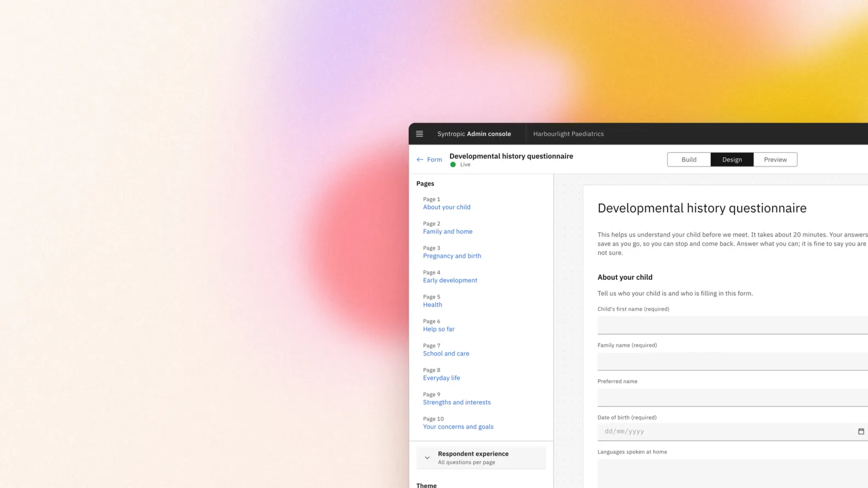Screen dimensions: 868x488
Task: Click the Date of birth input
Action: [x=733, y=432]
